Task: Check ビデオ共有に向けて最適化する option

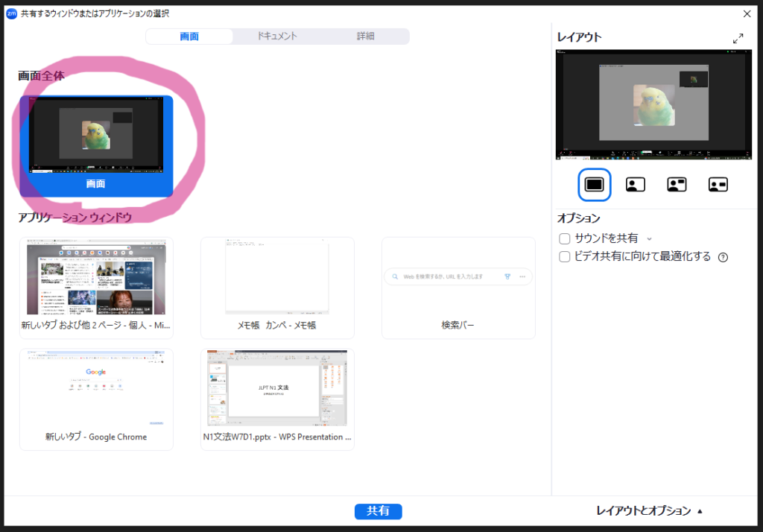Action: 565,256
